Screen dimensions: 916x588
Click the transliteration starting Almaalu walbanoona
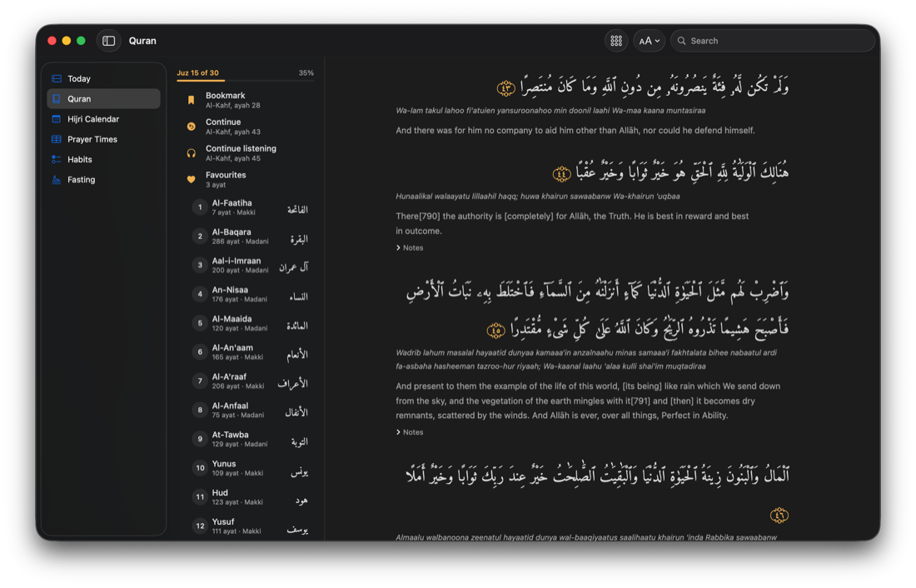pyautogui.click(x=586, y=537)
